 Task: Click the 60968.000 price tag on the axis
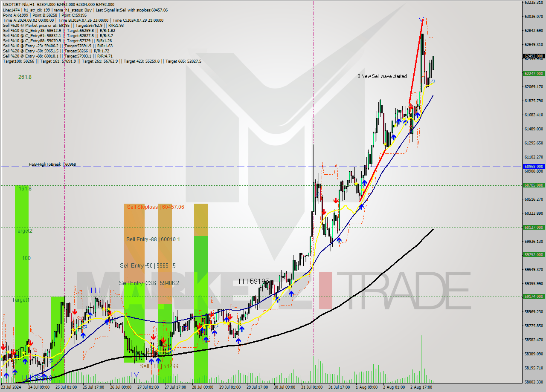(x=534, y=166)
